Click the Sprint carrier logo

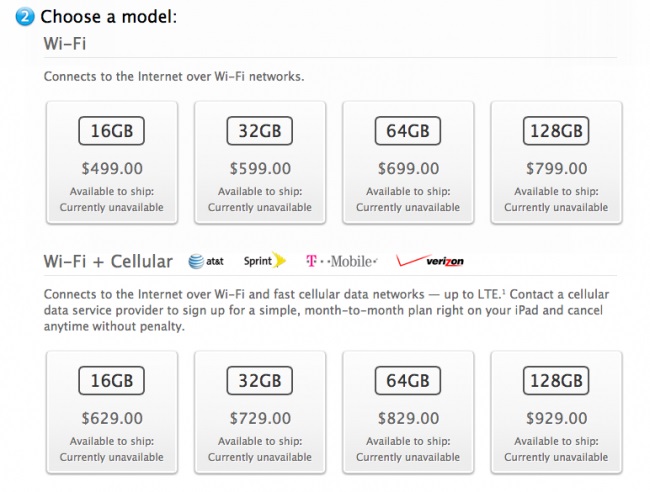point(265,261)
